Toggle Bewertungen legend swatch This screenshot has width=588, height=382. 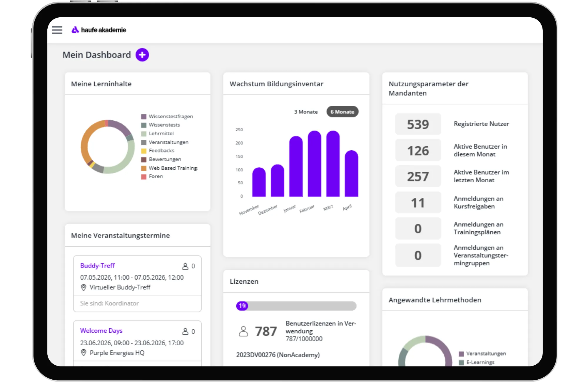(x=144, y=159)
